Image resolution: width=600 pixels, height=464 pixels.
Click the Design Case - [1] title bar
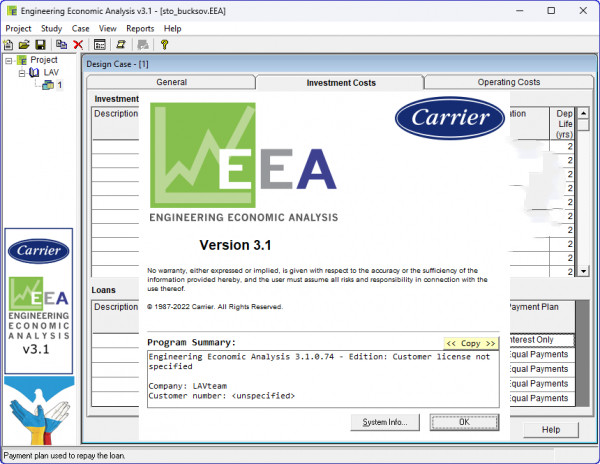339,64
